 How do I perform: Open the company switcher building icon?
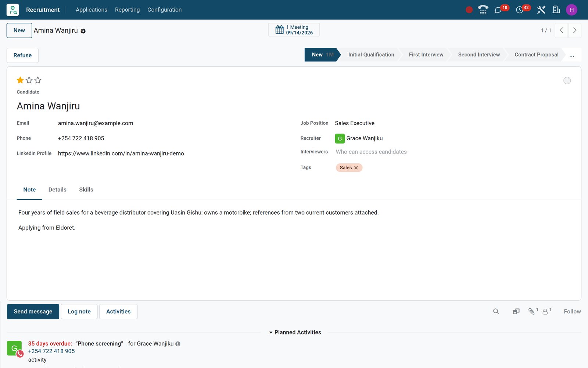tap(556, 10)
